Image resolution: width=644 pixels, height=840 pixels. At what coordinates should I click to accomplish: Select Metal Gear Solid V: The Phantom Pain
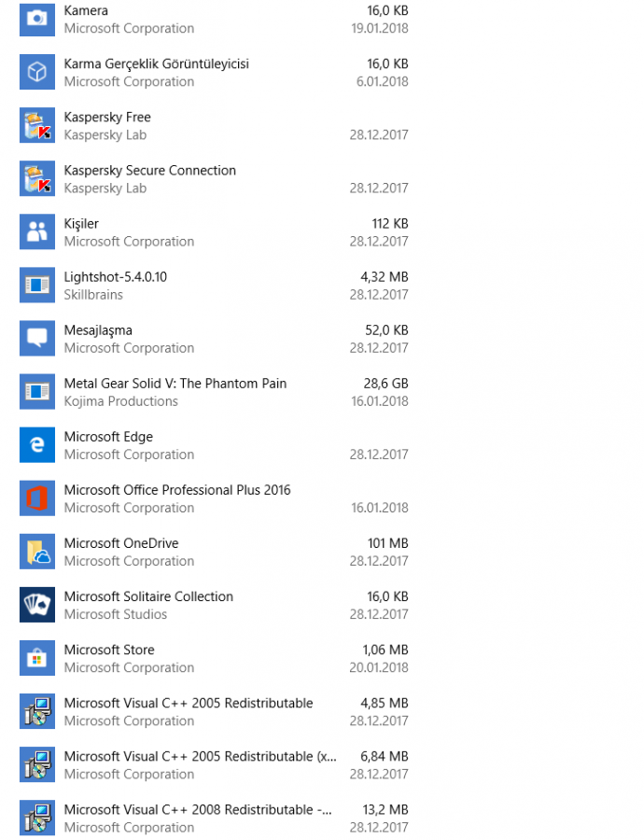(x=175, y=384)
